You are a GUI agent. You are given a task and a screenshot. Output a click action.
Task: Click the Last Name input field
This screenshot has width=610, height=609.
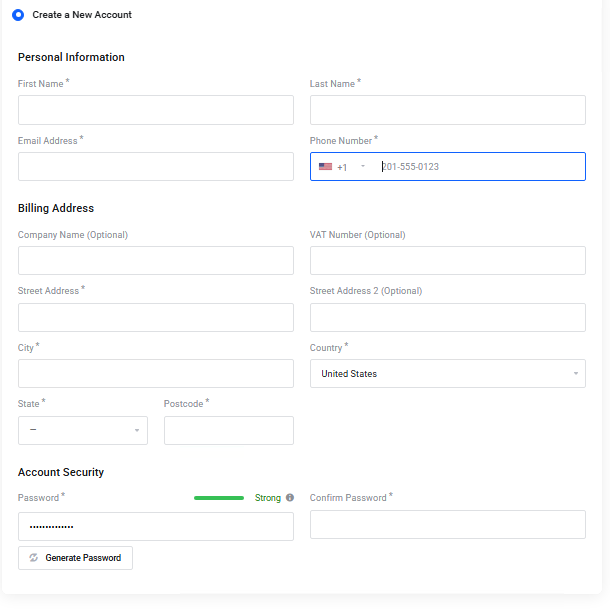pos(447,110)
